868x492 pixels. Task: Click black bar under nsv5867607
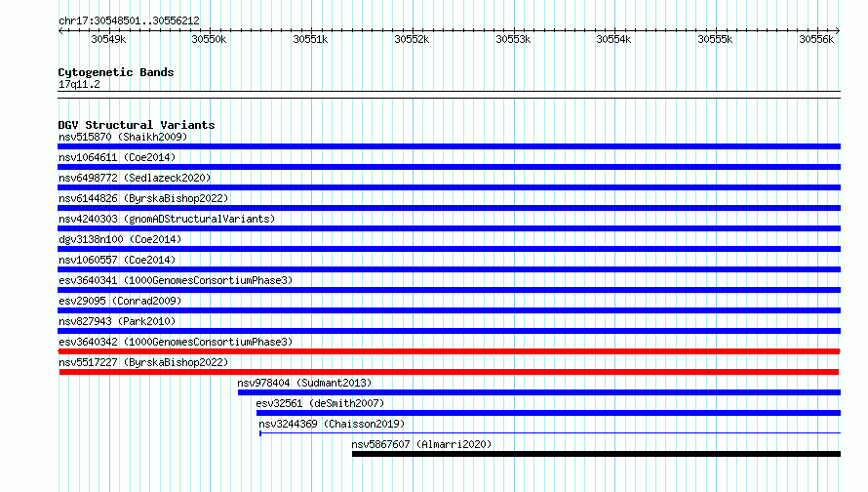pos(596,454)
